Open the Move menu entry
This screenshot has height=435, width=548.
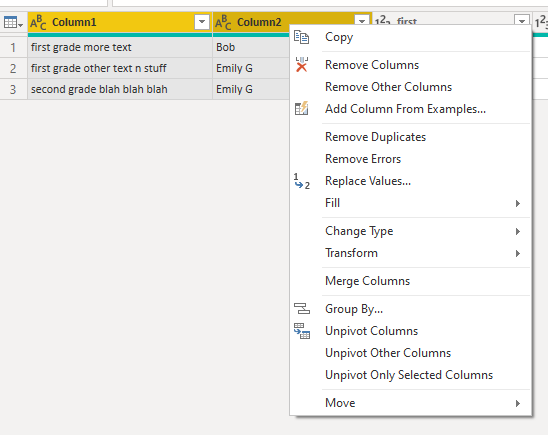(x=411, y=403)
